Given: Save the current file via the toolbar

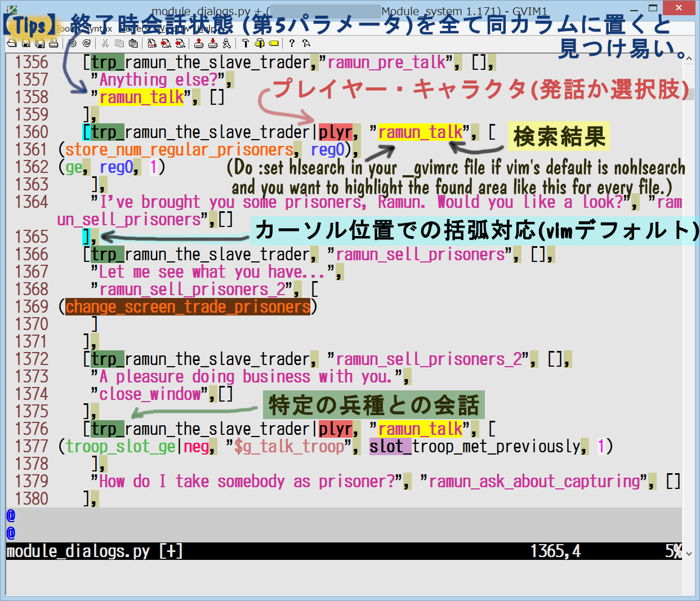Looking at the screenshot, I should click(x=26, y=43).
